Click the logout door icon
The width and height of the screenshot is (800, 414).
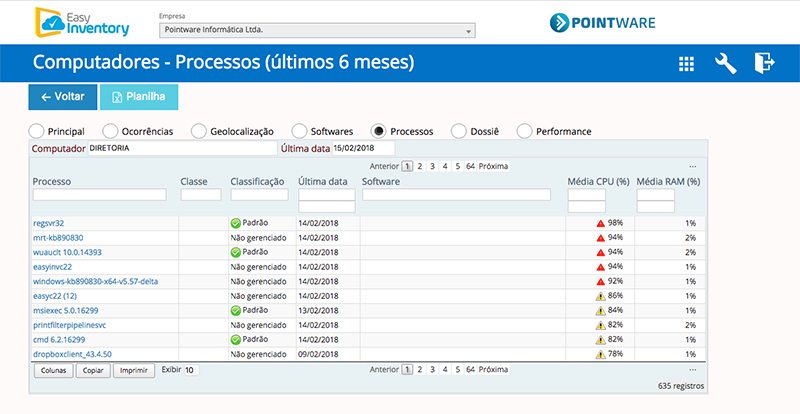coord(765,63)
